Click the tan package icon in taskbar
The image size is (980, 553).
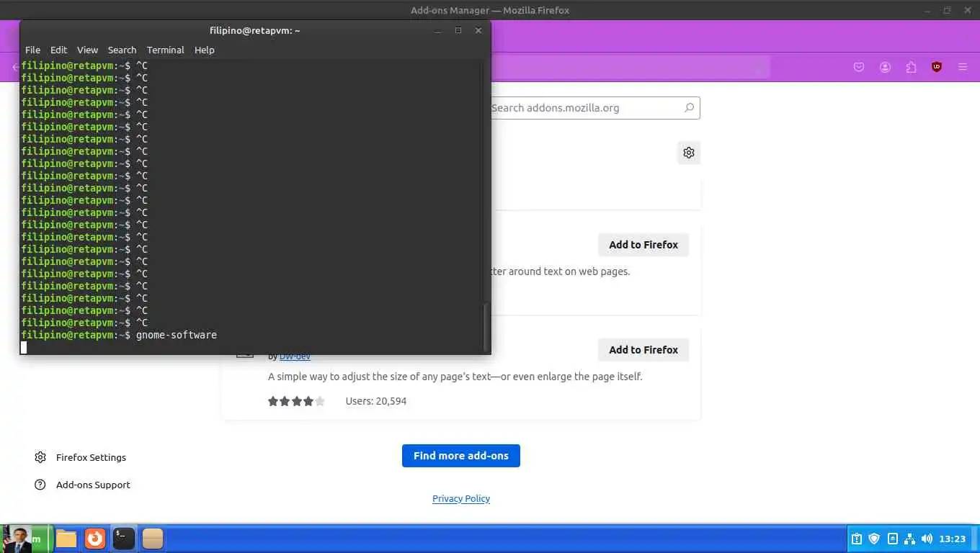click(x=153, y=539)
